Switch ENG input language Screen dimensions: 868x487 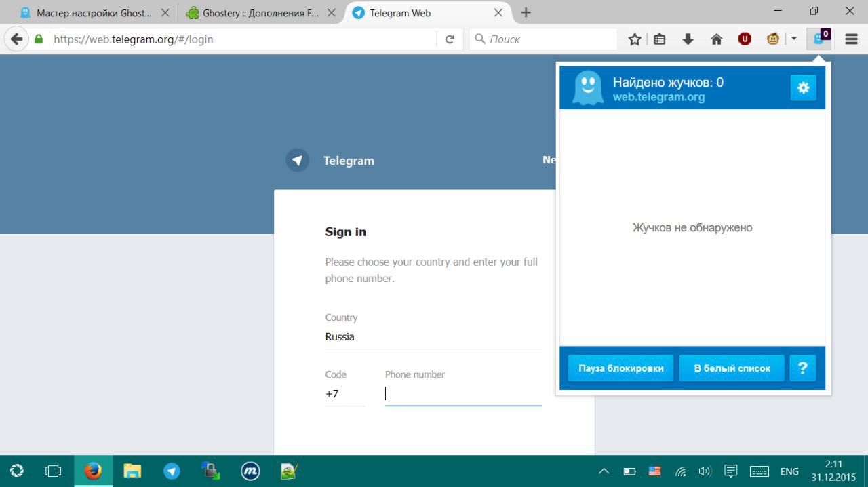tap(789, 471)
